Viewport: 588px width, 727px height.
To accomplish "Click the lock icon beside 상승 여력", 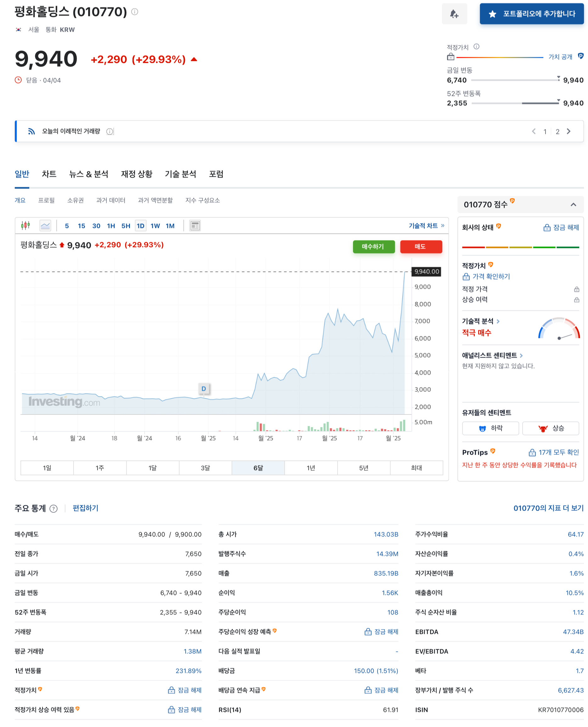I will coord(576,300).
